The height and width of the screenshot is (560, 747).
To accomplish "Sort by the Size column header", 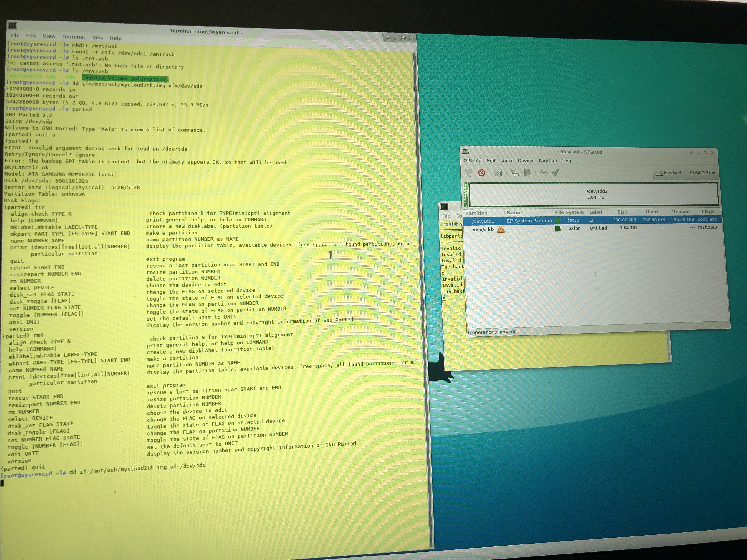I will [x=622, y=212].
